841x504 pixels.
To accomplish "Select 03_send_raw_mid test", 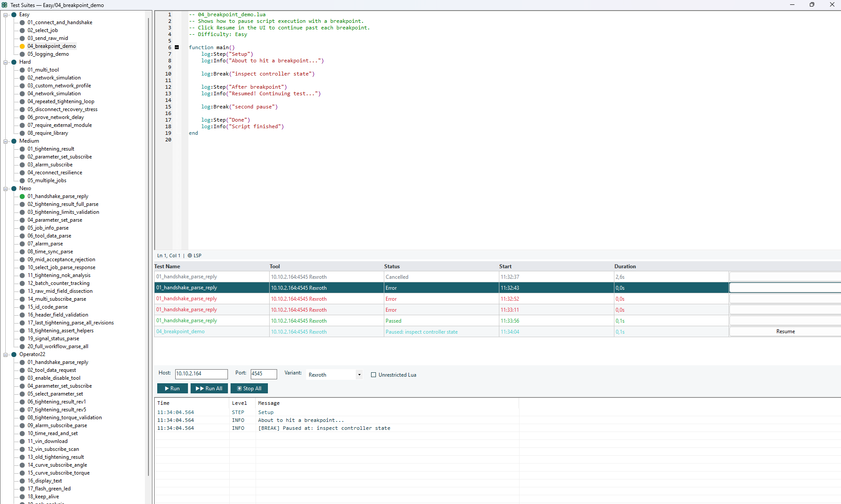I will pyautogui.click(x=48, y=38).
